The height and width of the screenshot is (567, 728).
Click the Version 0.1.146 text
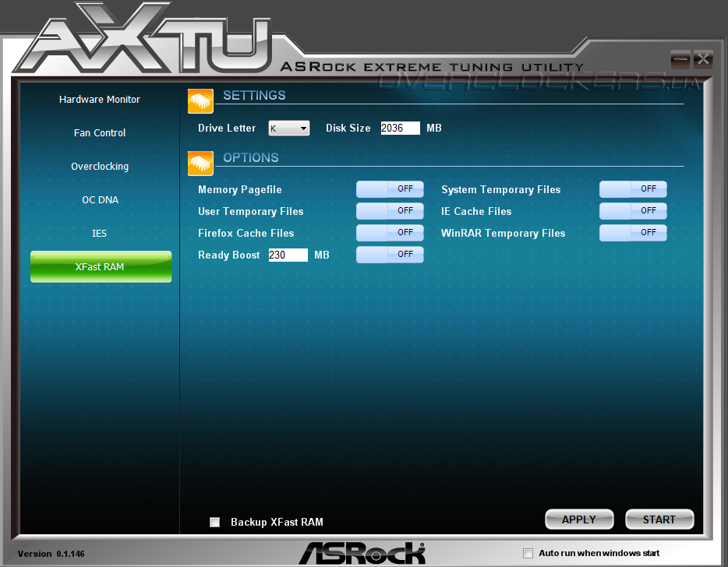[51, 554]
